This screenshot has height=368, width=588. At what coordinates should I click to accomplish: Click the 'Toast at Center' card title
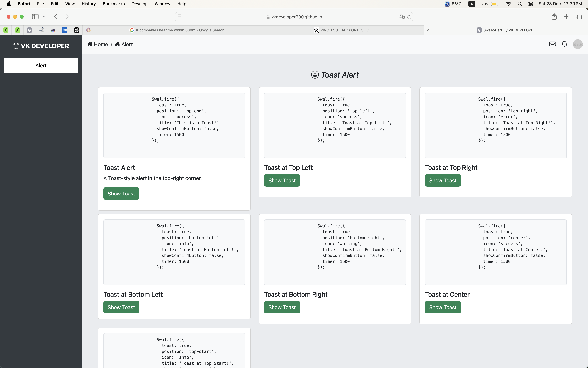coord(447,294)
